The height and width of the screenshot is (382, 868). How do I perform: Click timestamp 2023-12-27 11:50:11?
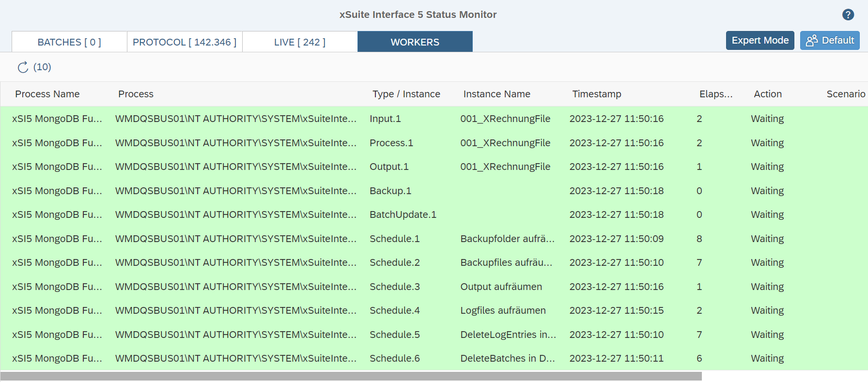(617, 358)
